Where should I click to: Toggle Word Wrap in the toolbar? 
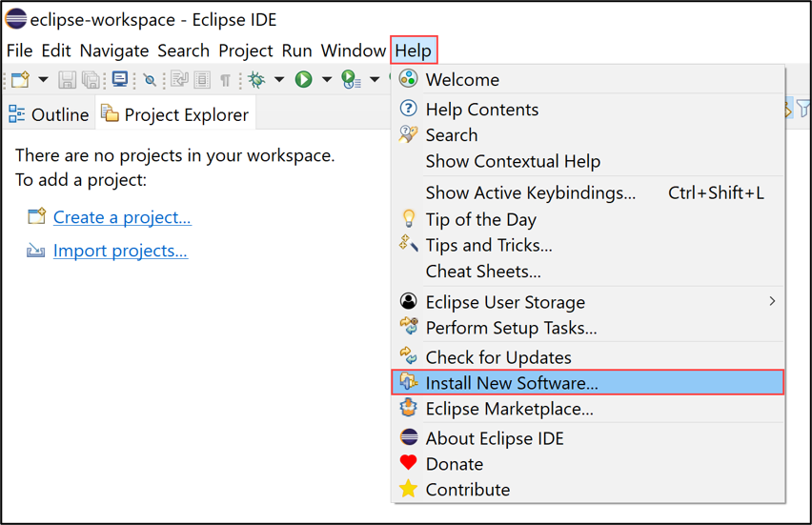[179, 80]
